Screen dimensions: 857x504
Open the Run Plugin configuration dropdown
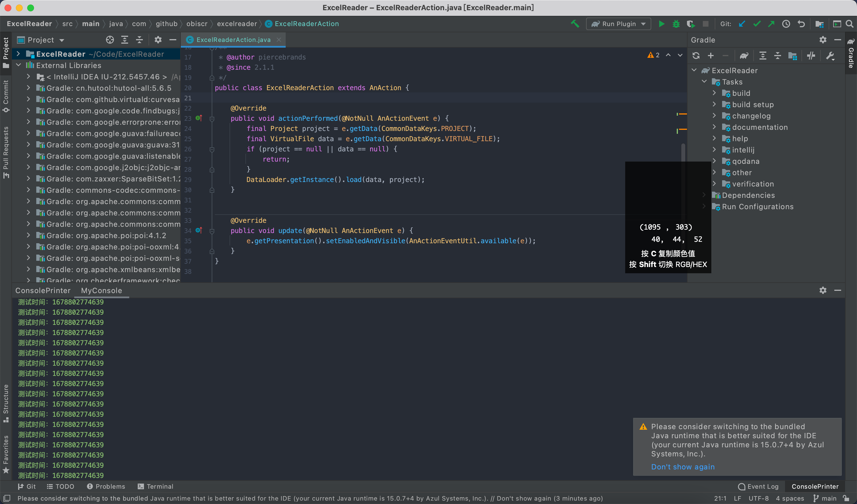click(x=643, y=24)
